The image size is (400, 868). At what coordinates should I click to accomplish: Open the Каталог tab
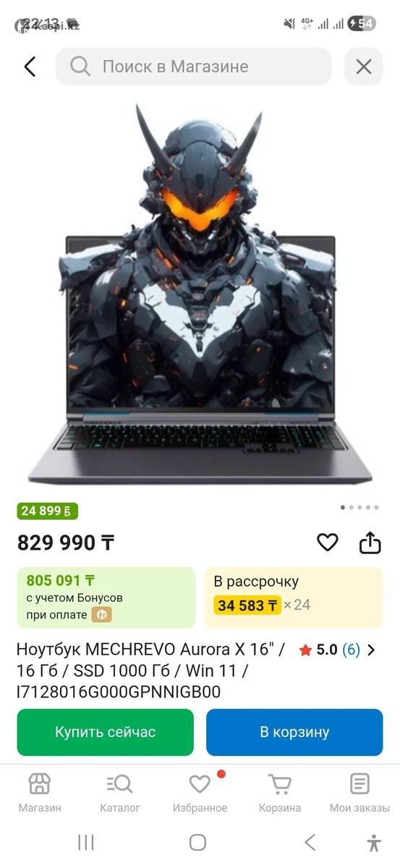point(120,792)
